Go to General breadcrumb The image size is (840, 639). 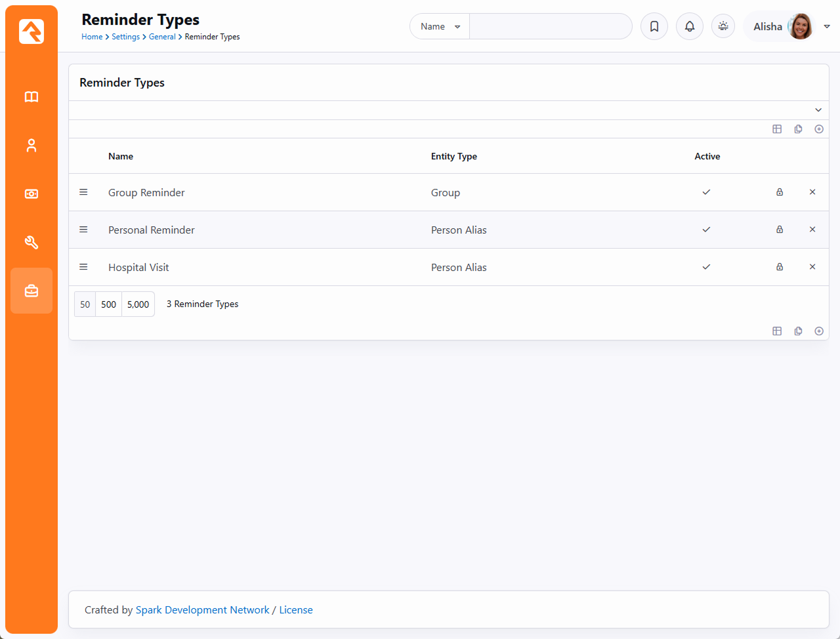coord(162,37)
